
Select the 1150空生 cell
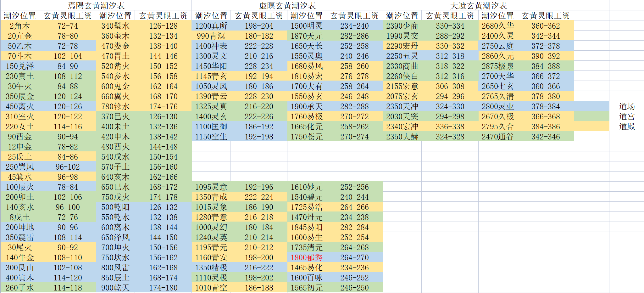click(x=211, y=136)
